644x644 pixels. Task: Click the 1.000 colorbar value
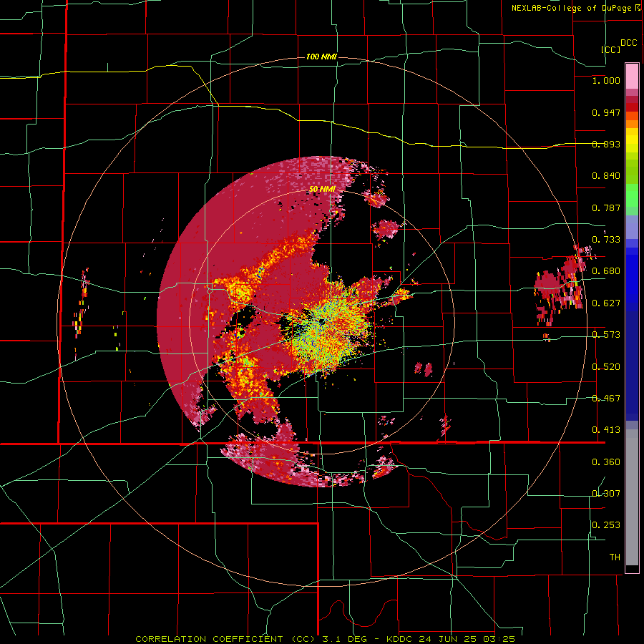pyautogui.click(x=606, y=80)
